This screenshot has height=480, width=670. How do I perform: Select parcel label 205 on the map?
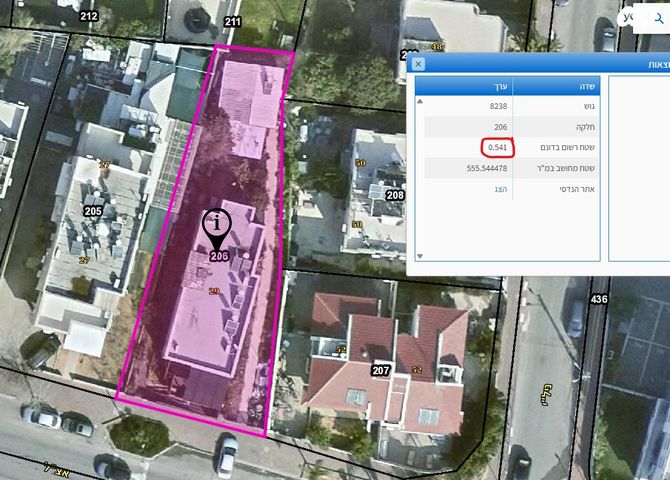click(93, 211)
